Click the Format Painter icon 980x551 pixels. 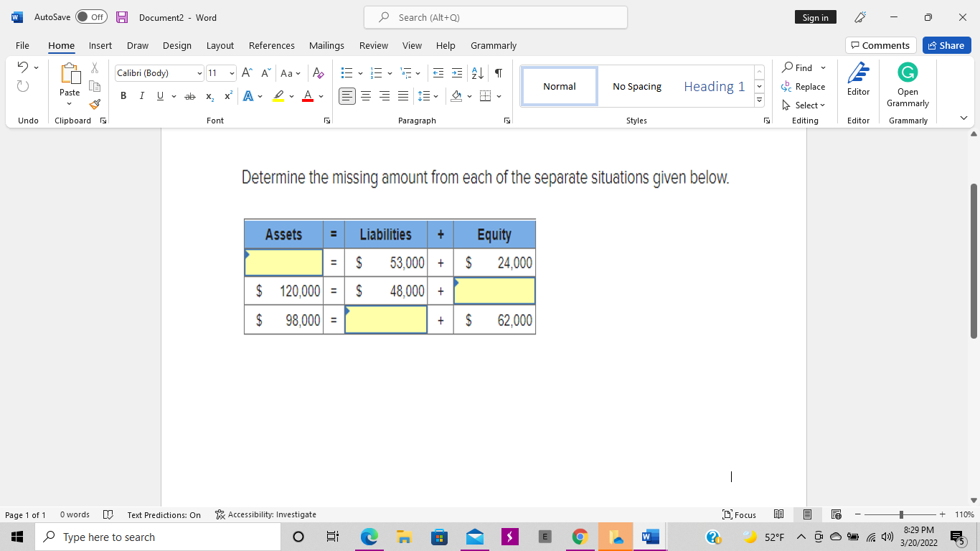click(95, 104)
